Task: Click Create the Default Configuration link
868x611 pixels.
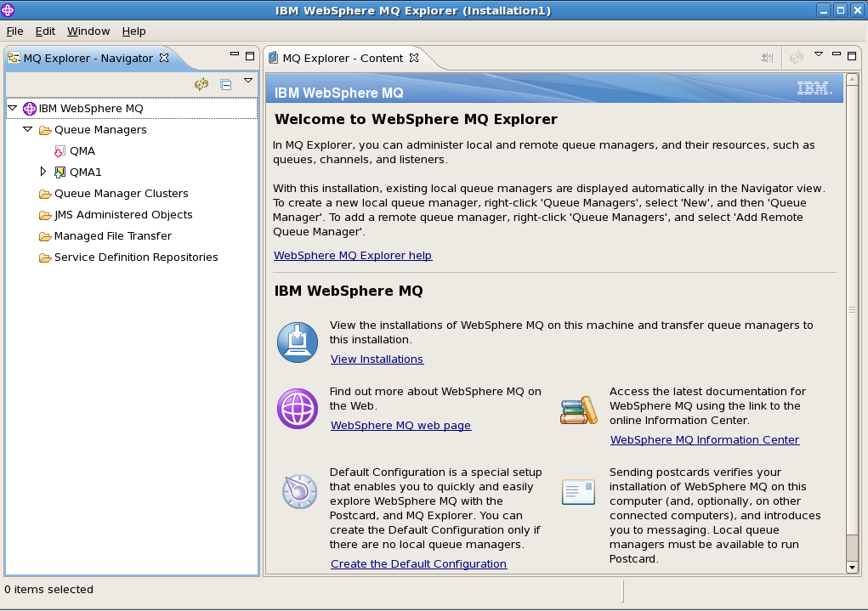Action: pos(418,563)
